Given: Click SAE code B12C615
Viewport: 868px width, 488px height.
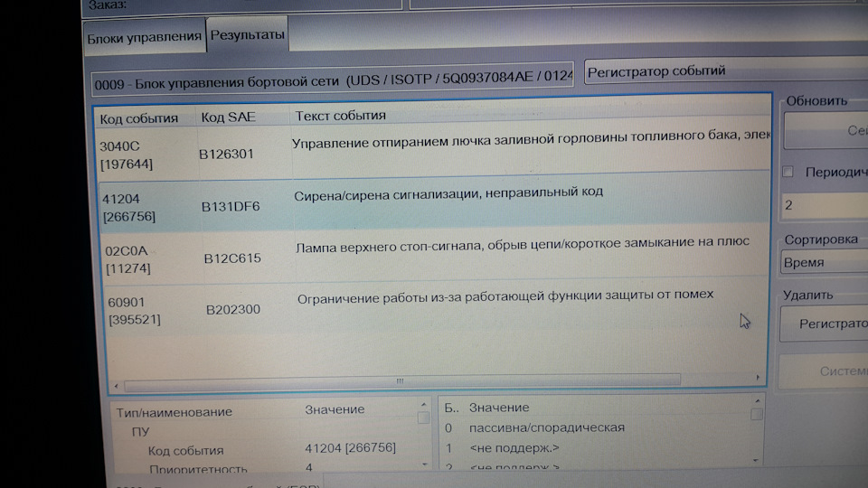Looking at the screenshot, I should (232, 258).
